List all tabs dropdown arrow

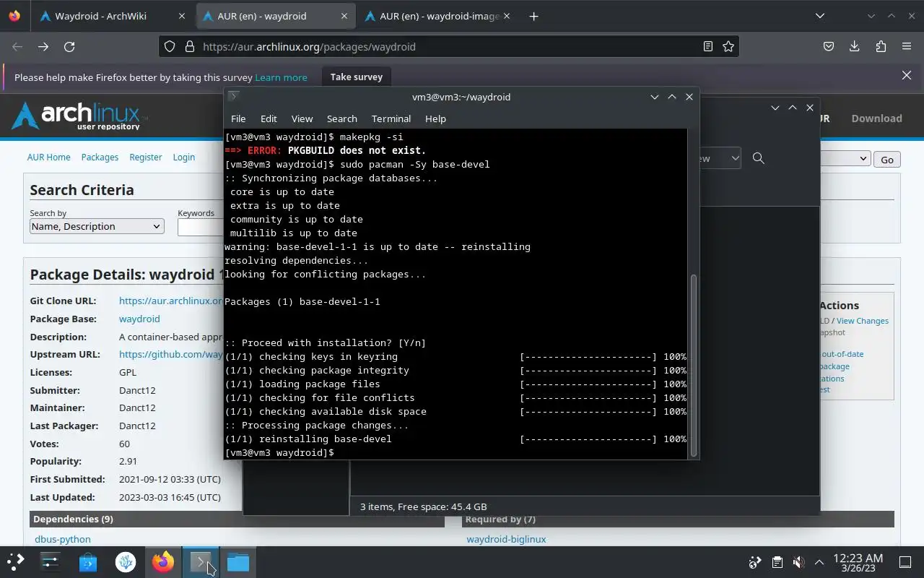click(x=820, y=16)
